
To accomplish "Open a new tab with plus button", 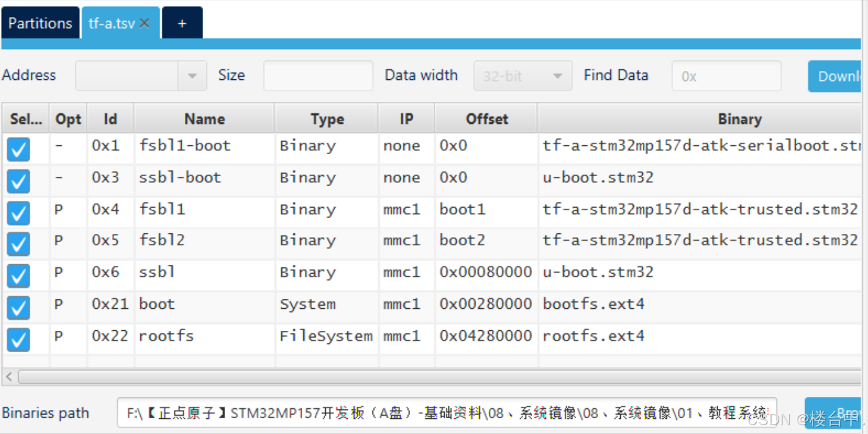I will point(182,23).
